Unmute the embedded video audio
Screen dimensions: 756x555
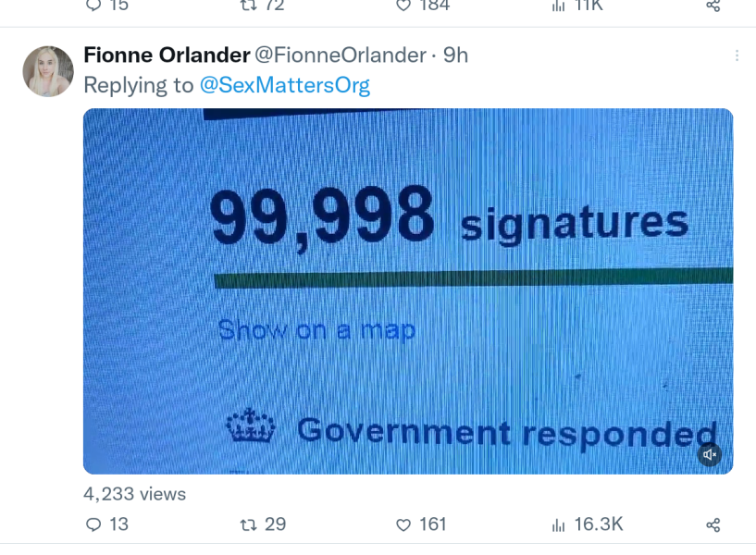[711, 454]
